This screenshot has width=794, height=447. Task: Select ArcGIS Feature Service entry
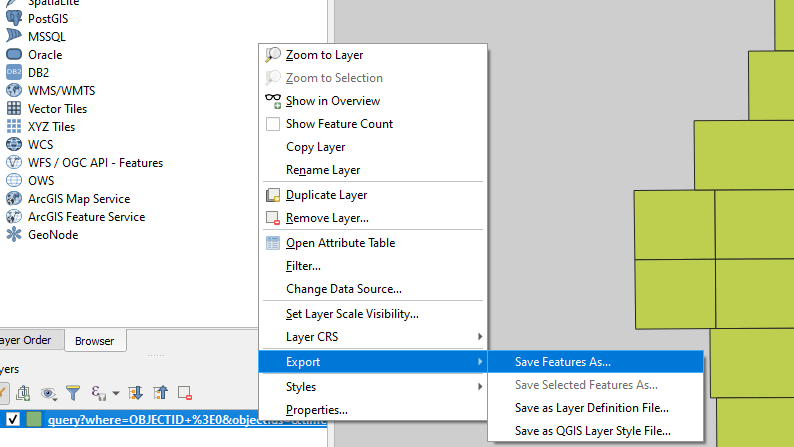pyautogui.click(x=87, y=217)
